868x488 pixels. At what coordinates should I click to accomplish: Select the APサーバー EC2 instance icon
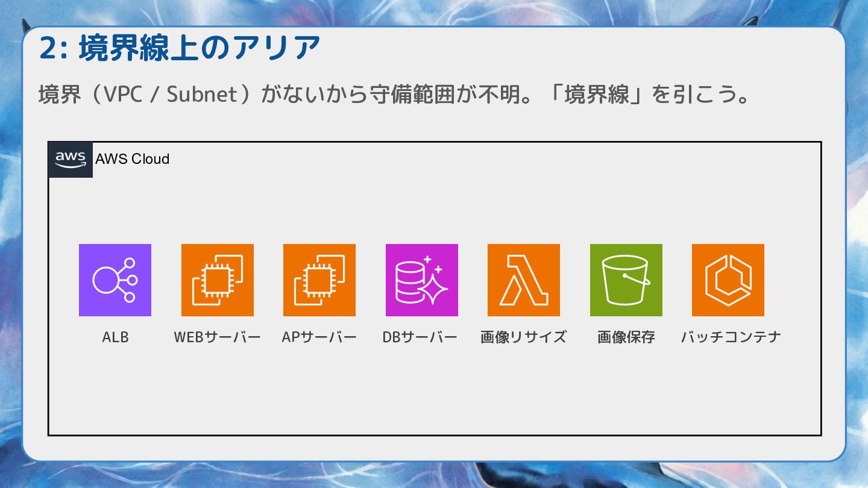tap(319, 280)
